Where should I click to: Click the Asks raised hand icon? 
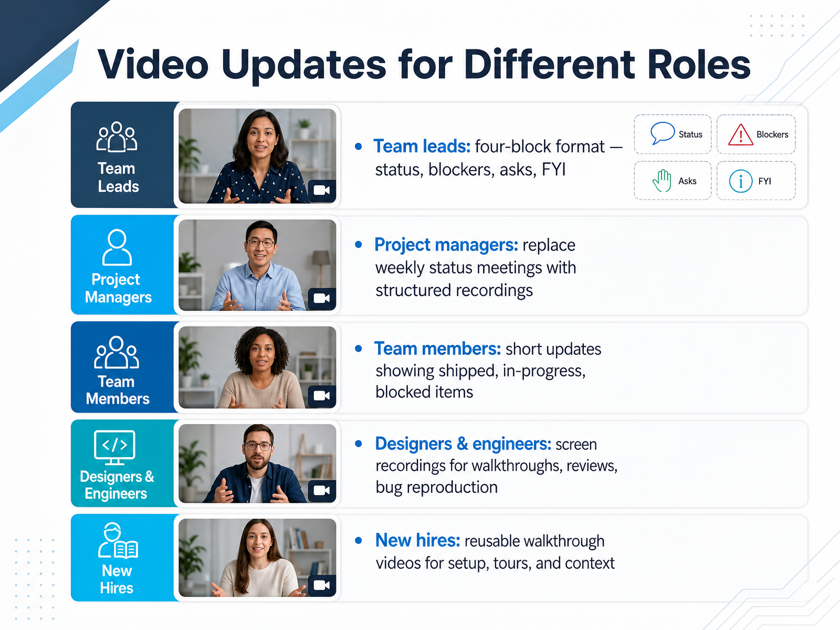tap(663, 181)
